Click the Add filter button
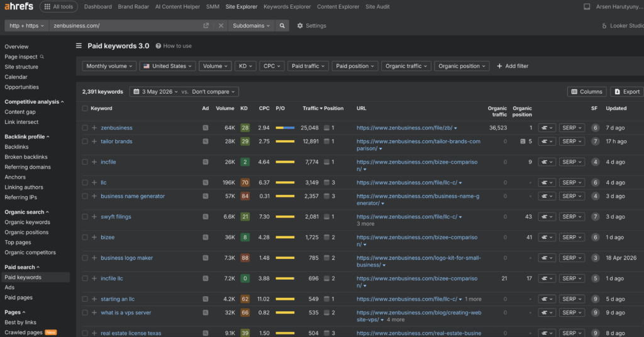 [513, 66]
